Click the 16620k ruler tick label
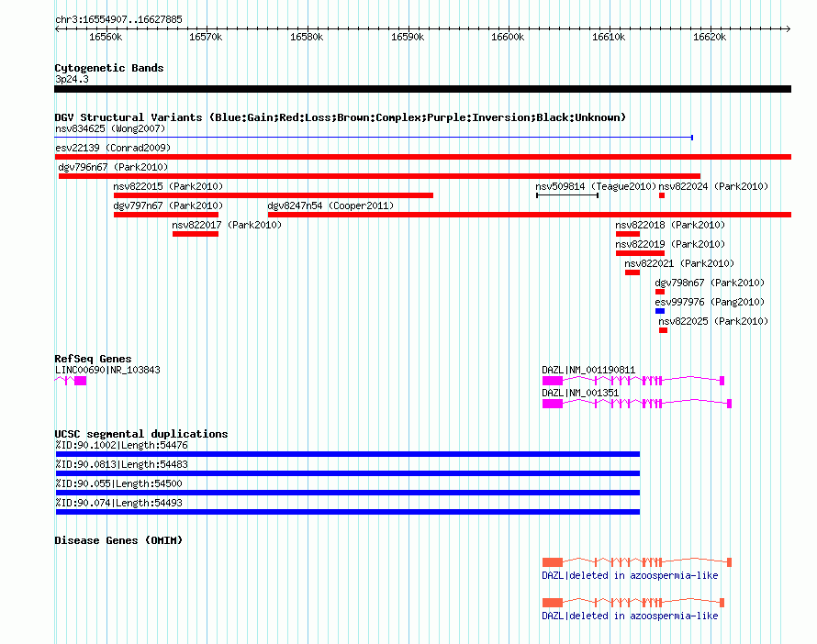Image resolution: width=817 pixels, height=644 pixels. tap(710, 37)
